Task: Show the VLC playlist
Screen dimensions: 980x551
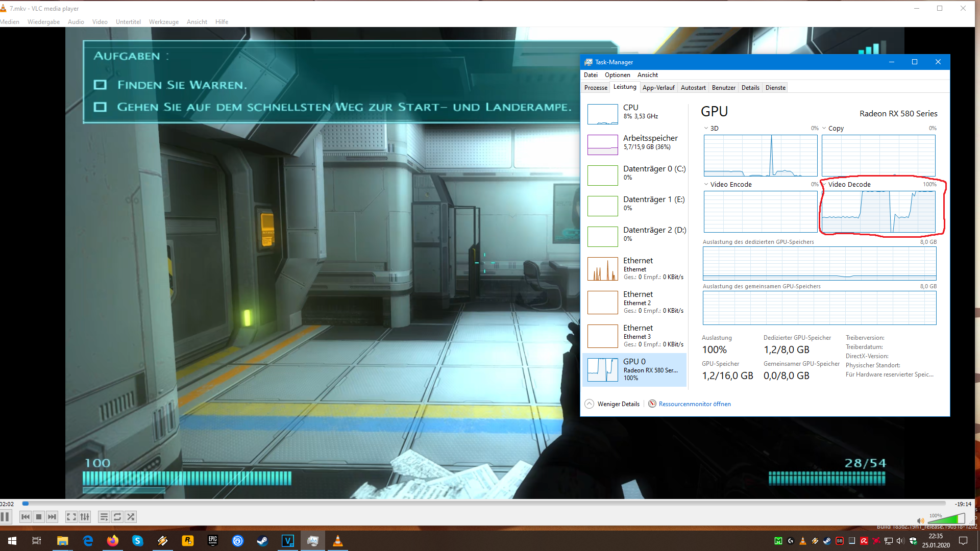Action: (x=104, y=517)
